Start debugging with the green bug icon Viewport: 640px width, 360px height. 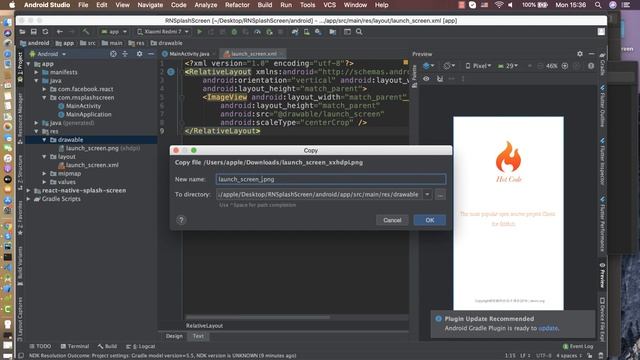(x=234, y=31)
